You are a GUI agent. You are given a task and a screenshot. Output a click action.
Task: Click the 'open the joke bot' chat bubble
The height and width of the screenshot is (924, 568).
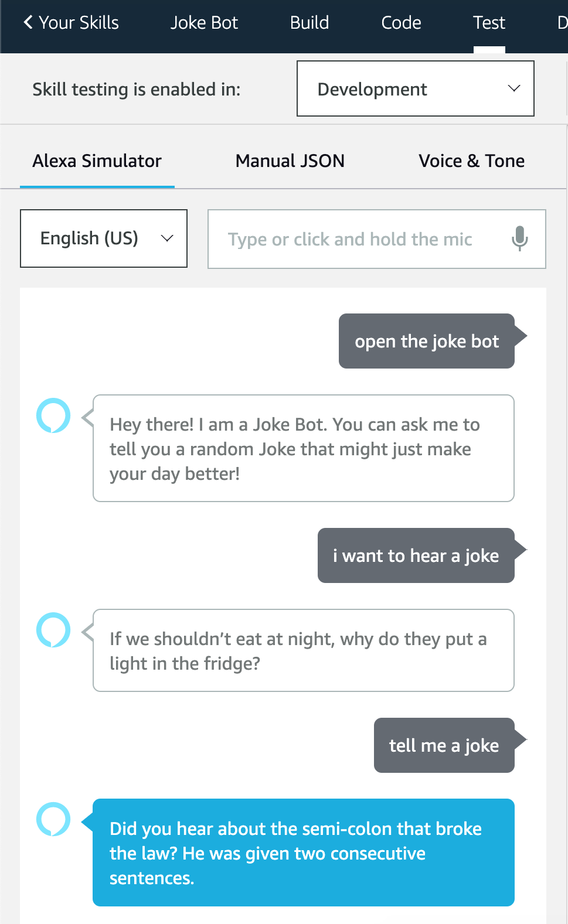click(x=426, y=341)
